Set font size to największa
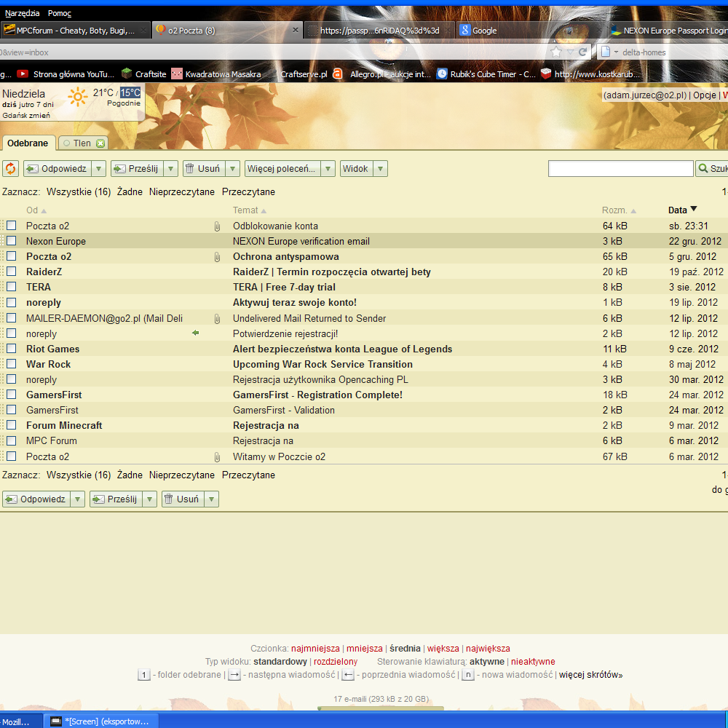Screen dimensions: 728x728 [x=488, y=649]
